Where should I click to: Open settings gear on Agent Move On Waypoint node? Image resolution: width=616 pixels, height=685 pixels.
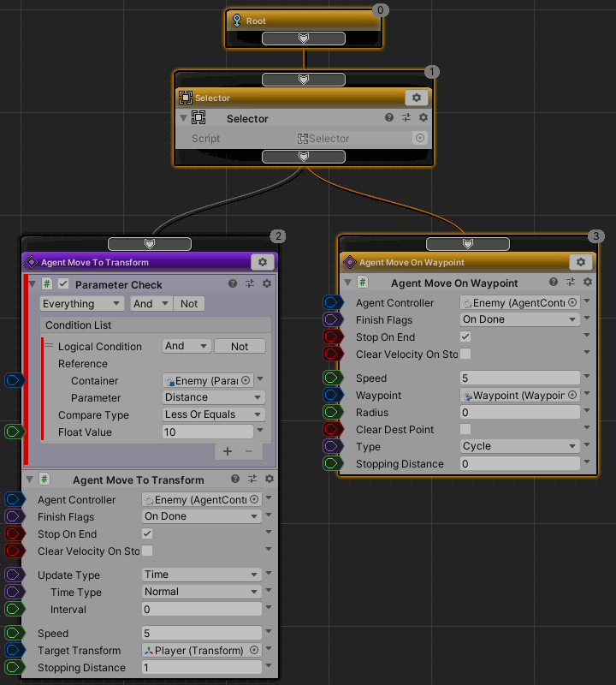[580, 262]
